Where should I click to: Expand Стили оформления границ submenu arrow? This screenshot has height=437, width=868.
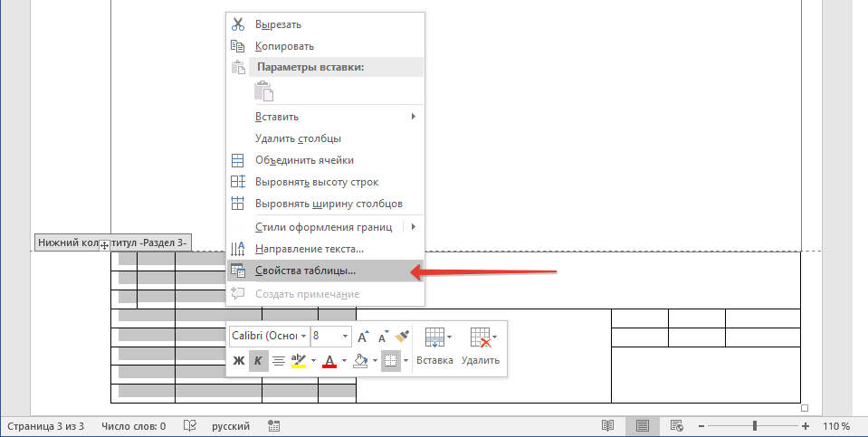[x=414, y=227]
